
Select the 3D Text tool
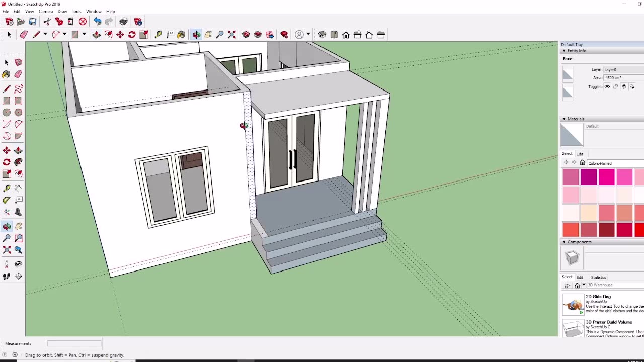pyautogui.click(x=18, y=212)
